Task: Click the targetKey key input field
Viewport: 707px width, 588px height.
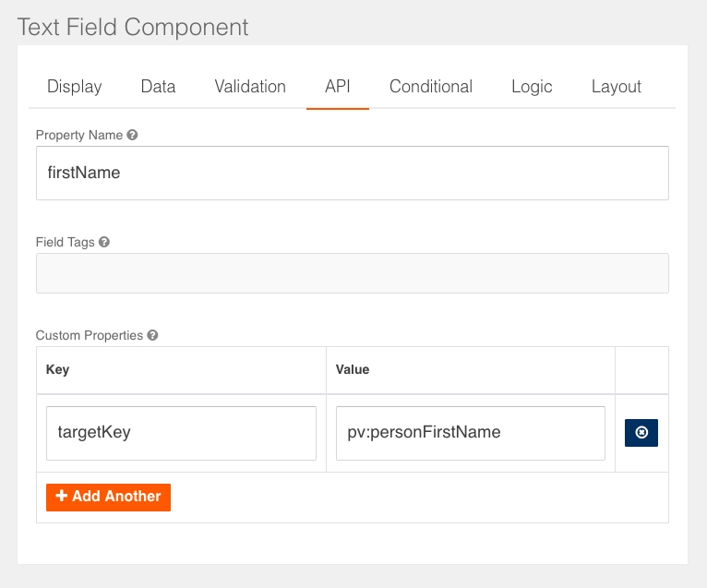Action: [x=181, y=432]
